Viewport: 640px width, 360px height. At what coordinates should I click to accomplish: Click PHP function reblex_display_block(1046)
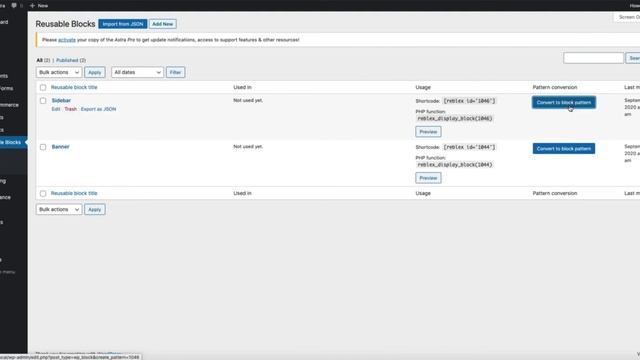tap(455, 118)
